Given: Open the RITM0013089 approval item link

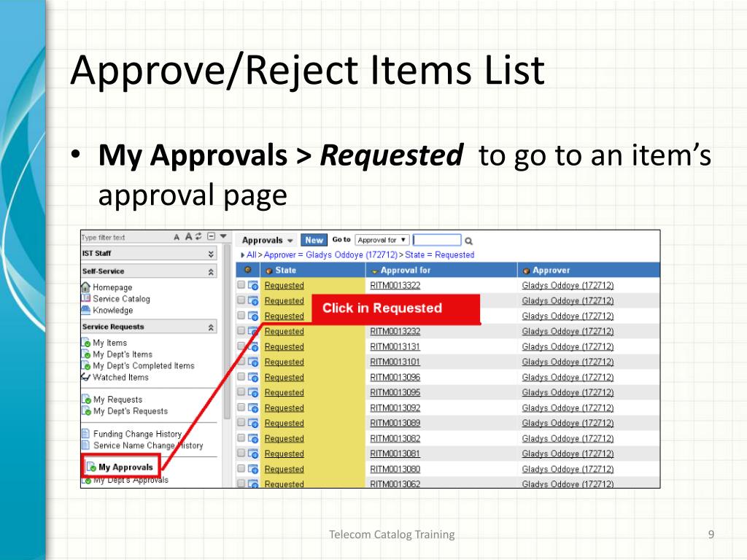Looking at the screenshot, I should tap(395, 423).
